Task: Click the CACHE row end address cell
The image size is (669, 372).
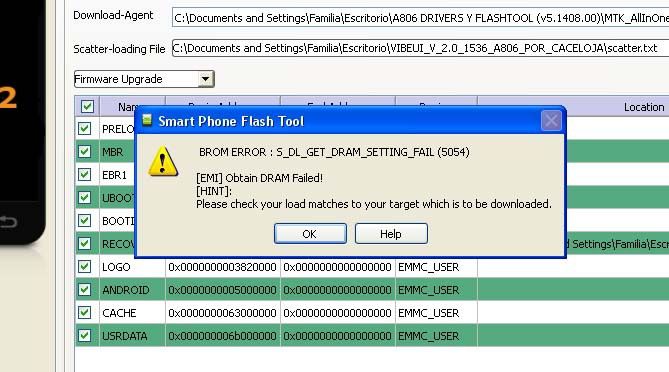Action: click(337, 313)
